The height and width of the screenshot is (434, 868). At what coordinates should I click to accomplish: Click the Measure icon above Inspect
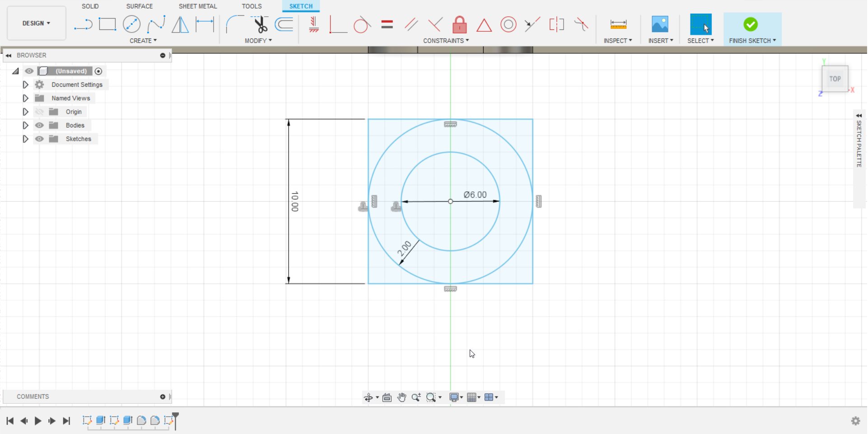(618, 24)
